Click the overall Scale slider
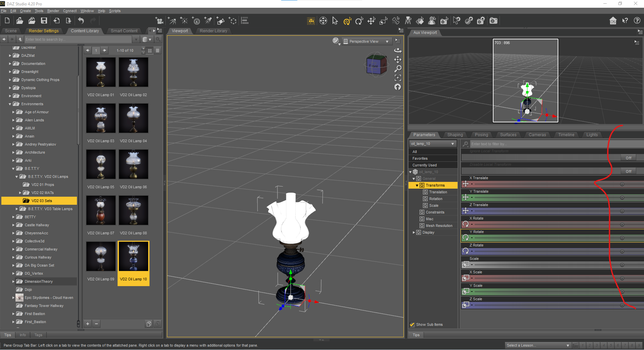 552,265
